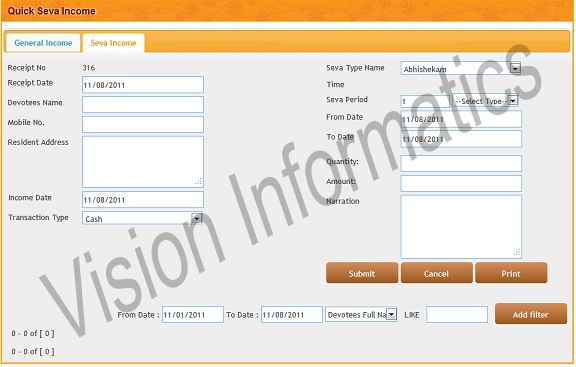Image resolution: width=576 pixels, height=367 pixels.
Task: Open the Transaction Type Cash dropdown
Action: [x=143, y=218]
